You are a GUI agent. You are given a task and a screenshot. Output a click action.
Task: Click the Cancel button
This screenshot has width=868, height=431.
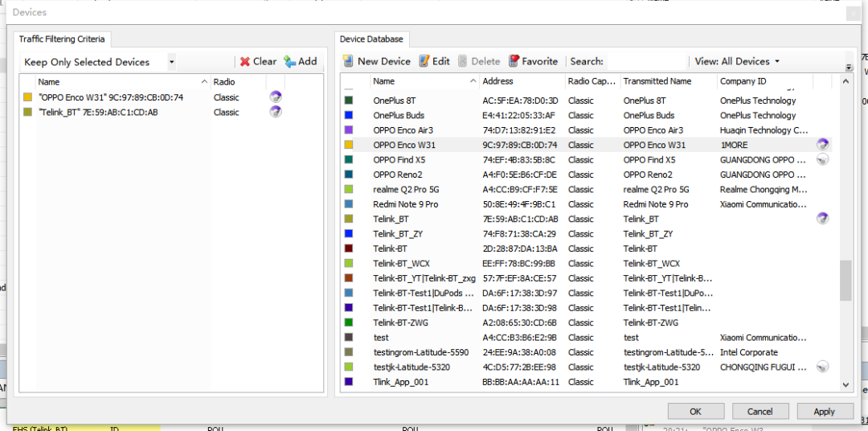[x=760, y=412]
